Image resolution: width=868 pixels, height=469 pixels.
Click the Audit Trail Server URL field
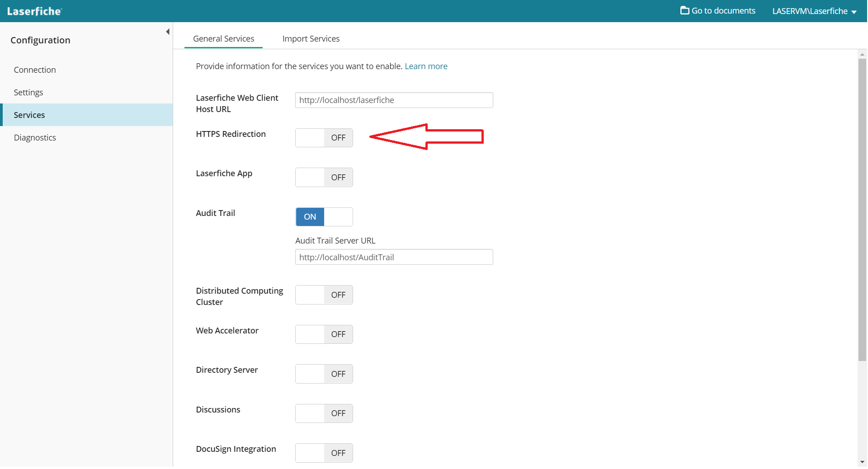pos(394,257)
